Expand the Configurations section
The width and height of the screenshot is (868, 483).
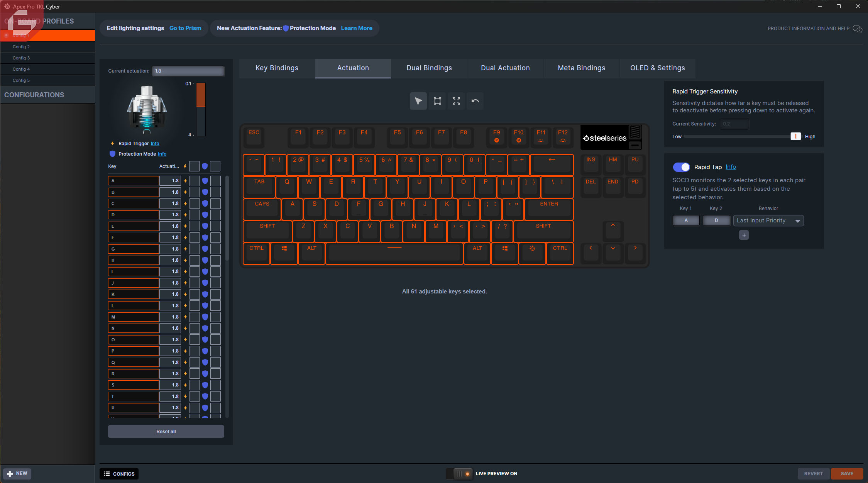(47, 95)
